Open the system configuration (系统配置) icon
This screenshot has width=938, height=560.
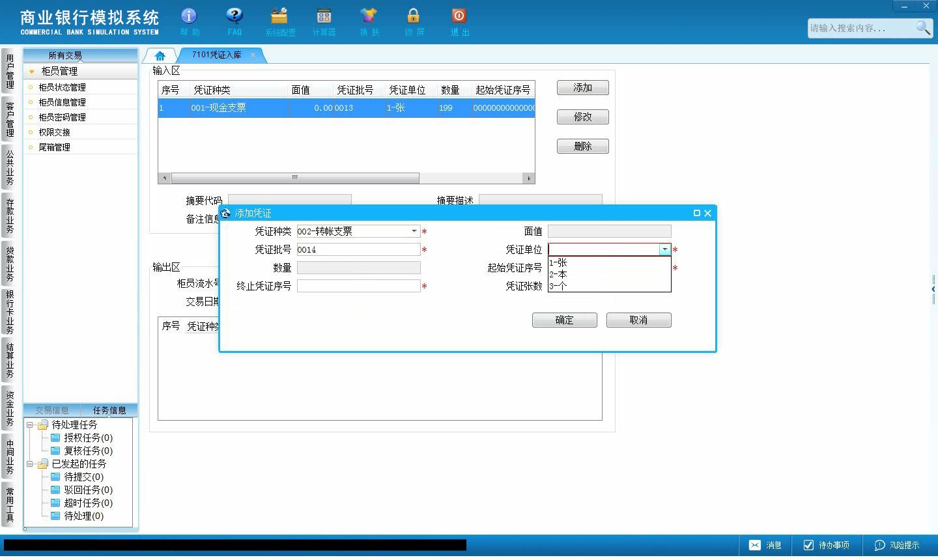pos(279,21)
